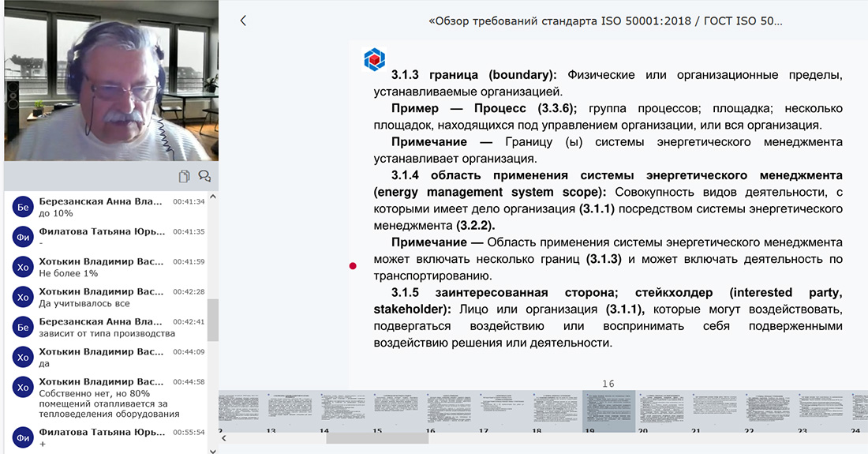Open slide thumbnail 20
868x454 pixels.
[661, 411]
